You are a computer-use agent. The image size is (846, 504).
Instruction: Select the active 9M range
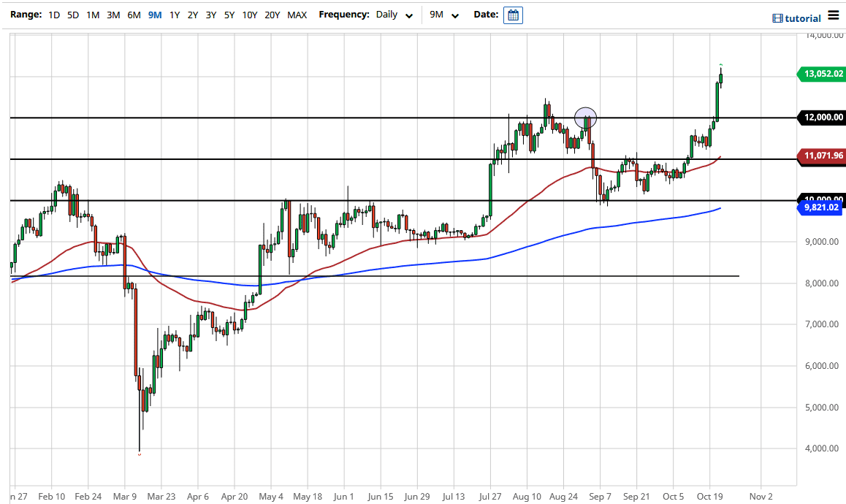[x=155, y=15]
